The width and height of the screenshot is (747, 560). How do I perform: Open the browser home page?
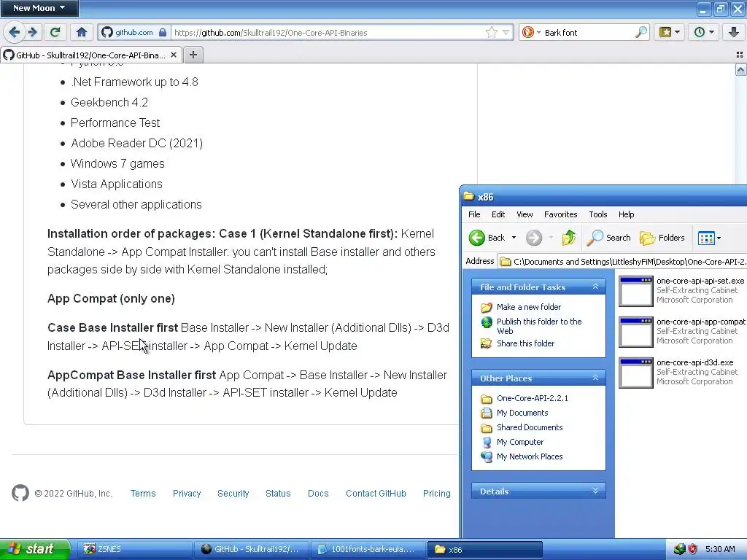(82, 32)
